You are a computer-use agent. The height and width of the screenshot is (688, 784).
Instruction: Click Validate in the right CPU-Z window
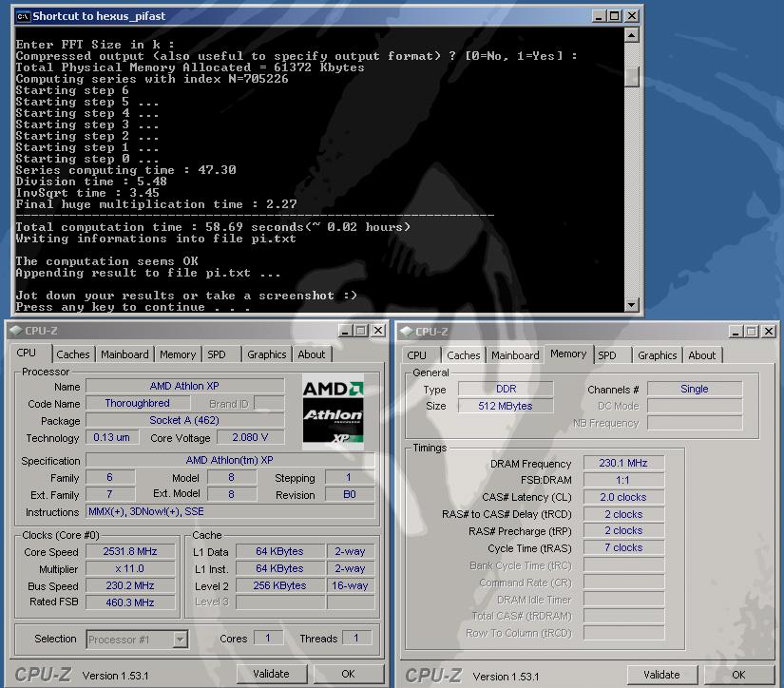(x=662, y=675)
